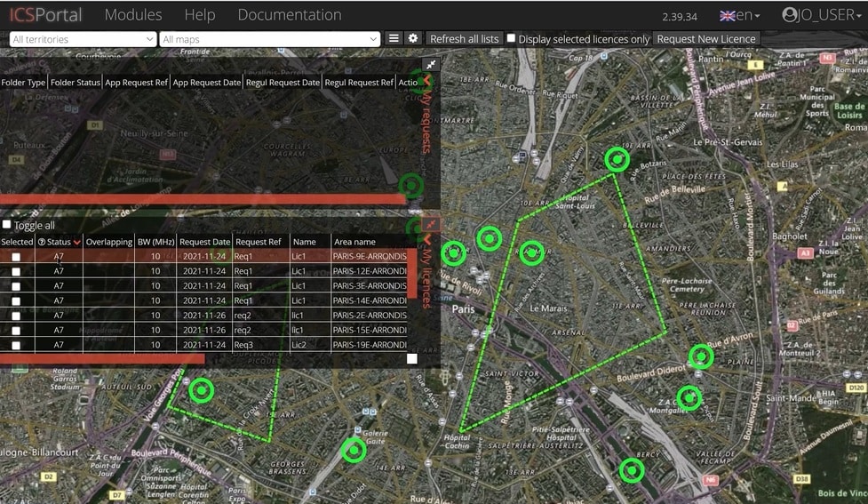Screen dimensions: 868x504
Task: Select green site marker near Auteuil Sud
Action: pos(202,390)
